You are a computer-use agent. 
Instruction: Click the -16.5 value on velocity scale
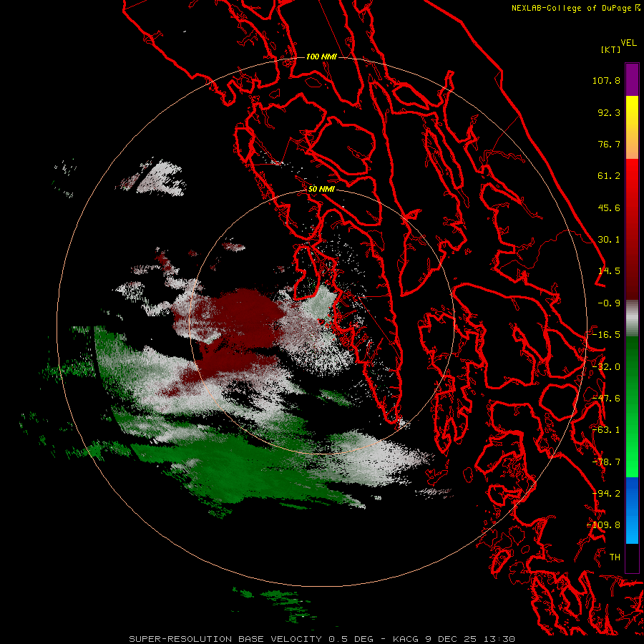(x=606, y=335)
